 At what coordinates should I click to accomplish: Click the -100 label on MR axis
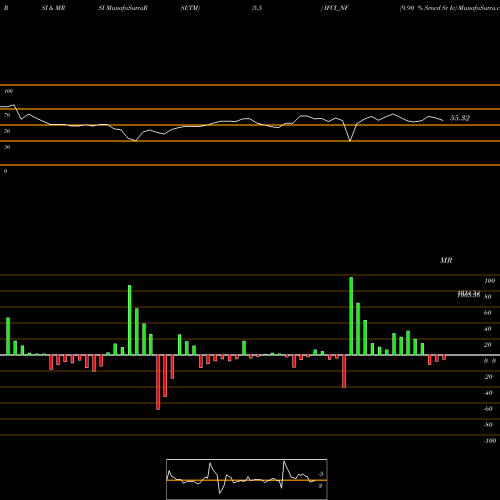[x=490, y=441]
